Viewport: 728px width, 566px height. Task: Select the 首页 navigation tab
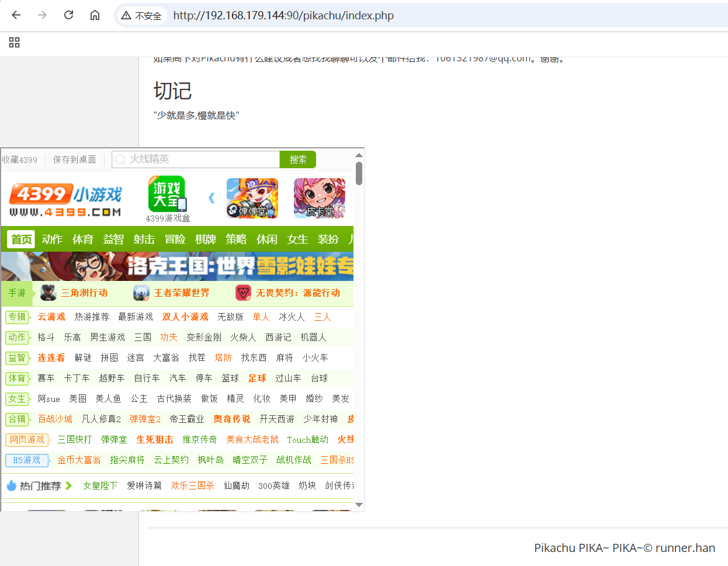(x=21, y=239)
